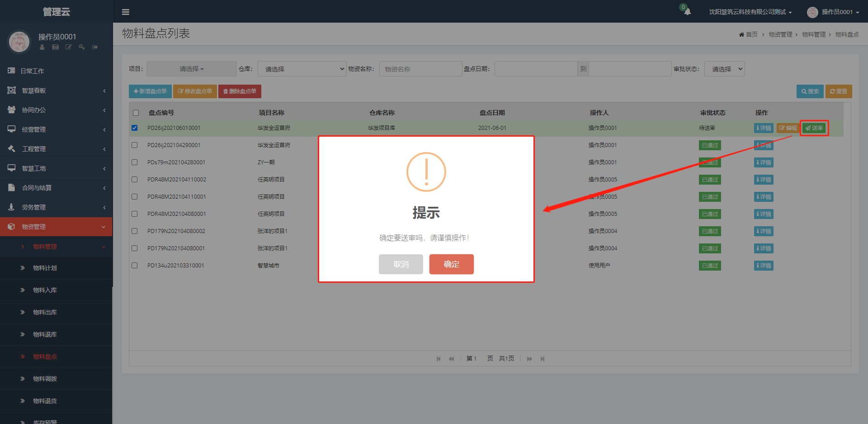Click the 物资名称 input field
This screenshot has width=868, height=424.
pos(420,69)
